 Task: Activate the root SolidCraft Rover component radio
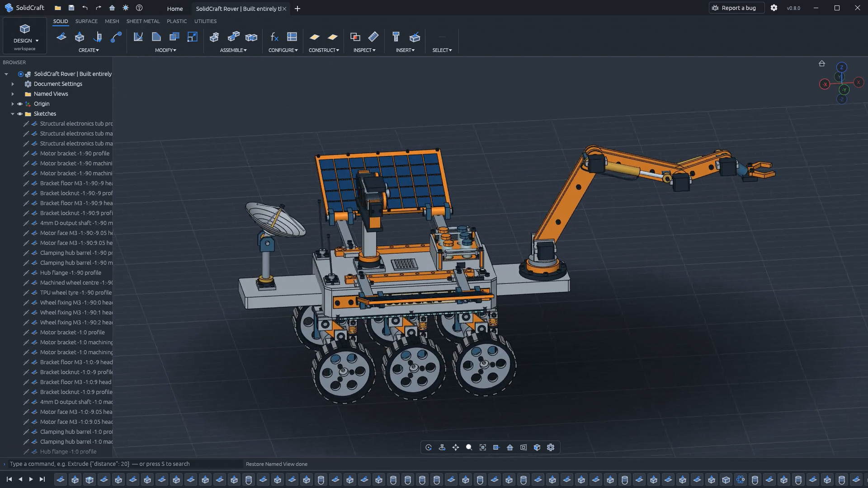click(21, 74)
